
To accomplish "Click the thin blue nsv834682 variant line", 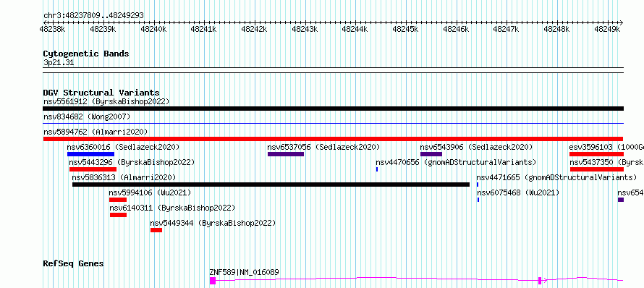I will [333, 123].
